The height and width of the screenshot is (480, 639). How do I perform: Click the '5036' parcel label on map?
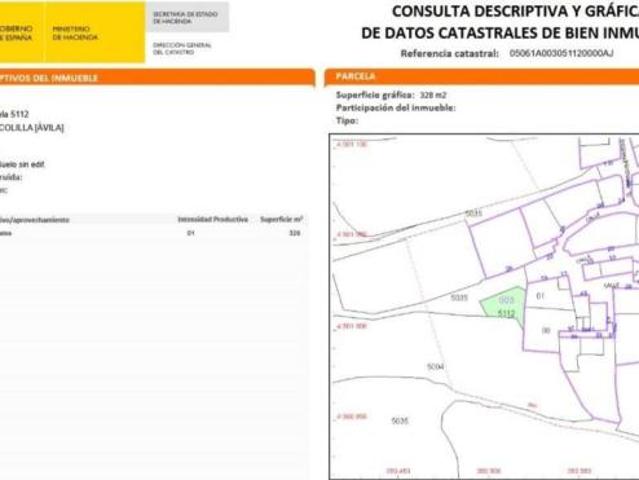(399, 421)
